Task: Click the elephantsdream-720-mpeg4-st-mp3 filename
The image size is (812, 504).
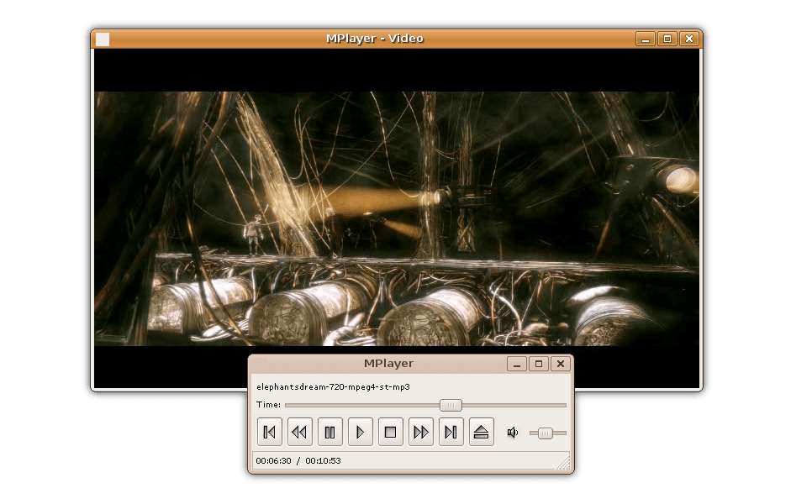Action: tap(333, 386)
